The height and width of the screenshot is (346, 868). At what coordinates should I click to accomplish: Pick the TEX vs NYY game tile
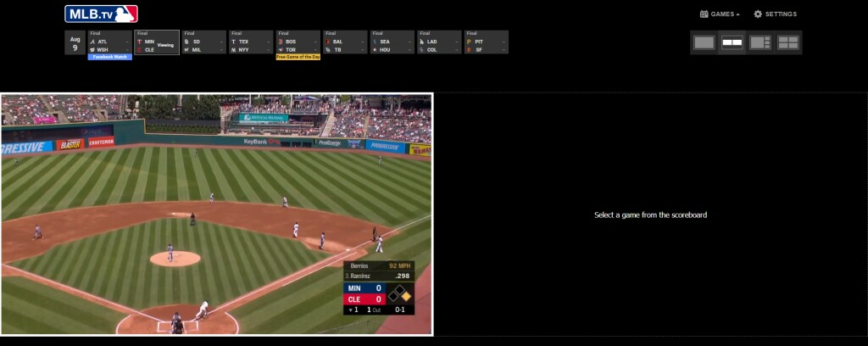click(x=251, y=42)
